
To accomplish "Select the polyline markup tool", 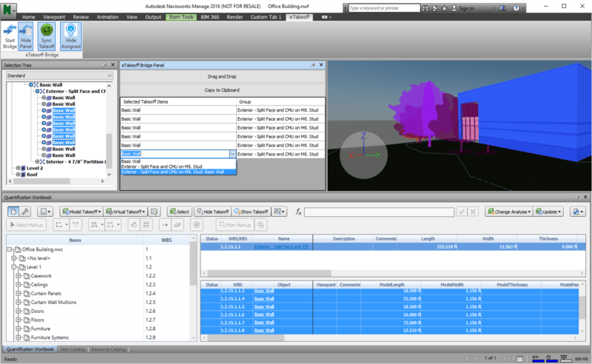I will coord(61,225).
